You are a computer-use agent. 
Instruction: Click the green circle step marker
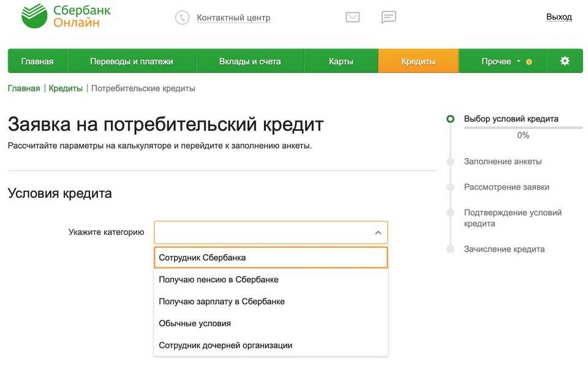[451, 119]
